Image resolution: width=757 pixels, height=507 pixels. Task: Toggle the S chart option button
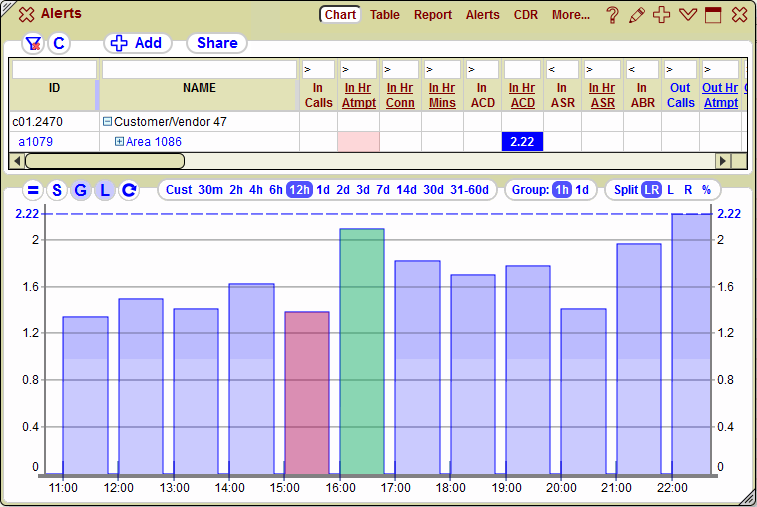point(57,190)
